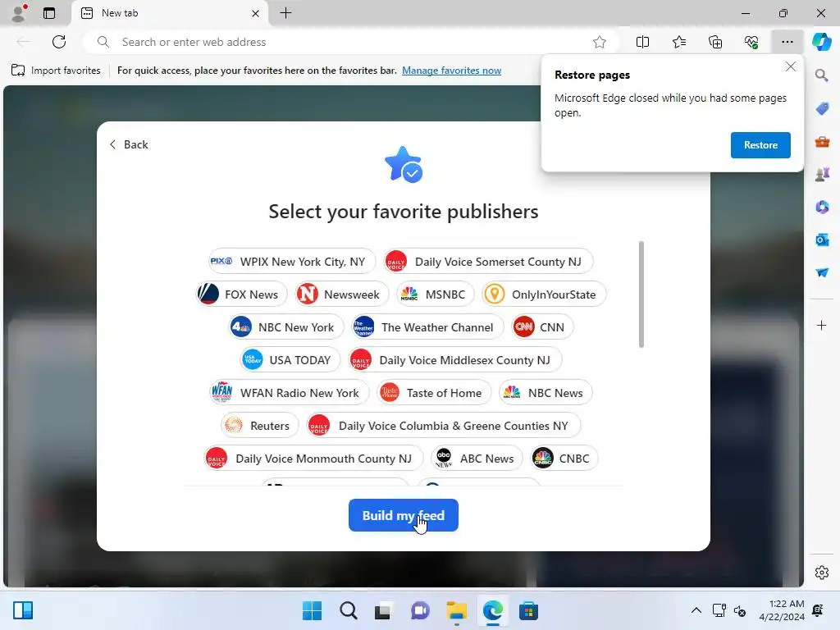Image resolution: width=840 pixels, height=630 pixels.
Task: Open the sidebar Games chess icon
Action: click(822, 174)
